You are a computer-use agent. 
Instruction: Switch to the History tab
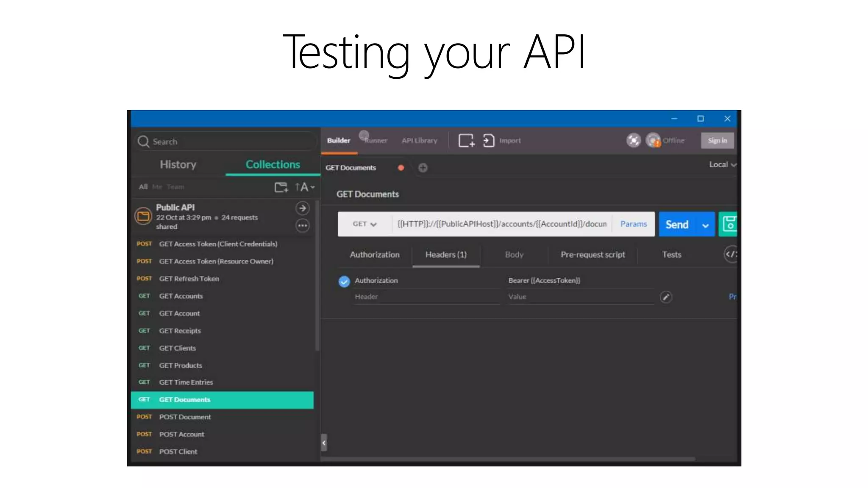pyautogui.click(x=178, y=164)
